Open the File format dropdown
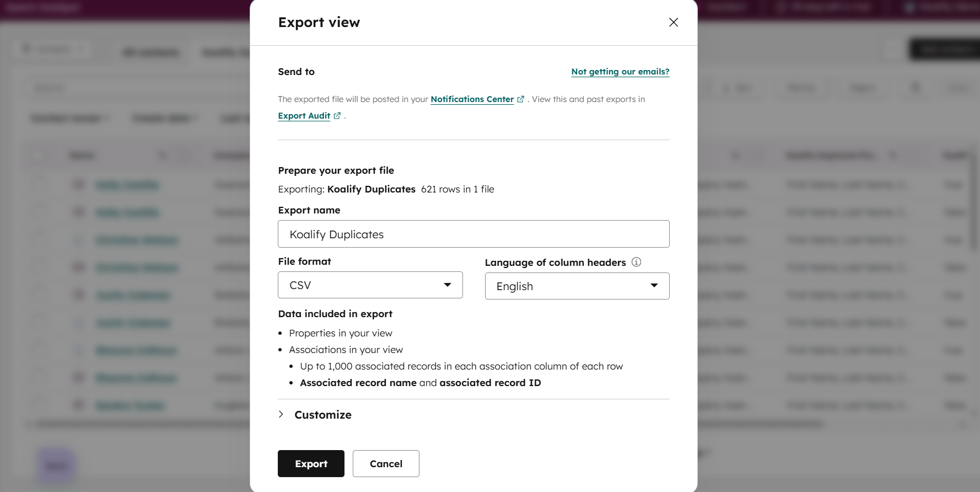980x492 pixels. (370, 285)
